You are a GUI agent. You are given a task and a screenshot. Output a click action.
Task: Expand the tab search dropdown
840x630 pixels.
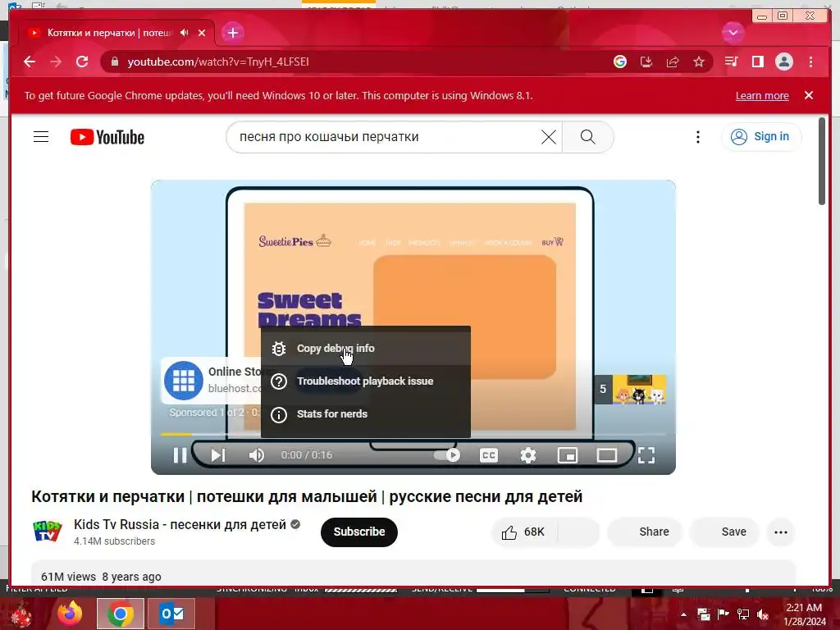(733, 33)
